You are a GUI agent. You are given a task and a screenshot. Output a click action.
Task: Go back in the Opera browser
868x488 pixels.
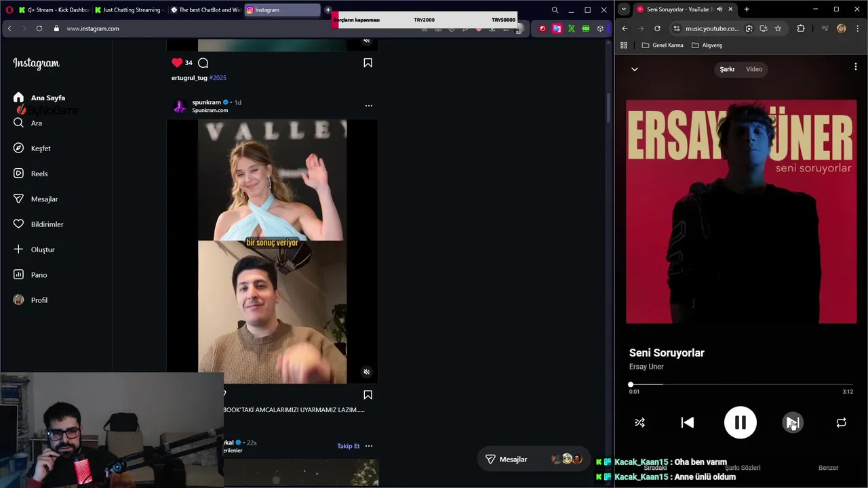pos(9,28)
